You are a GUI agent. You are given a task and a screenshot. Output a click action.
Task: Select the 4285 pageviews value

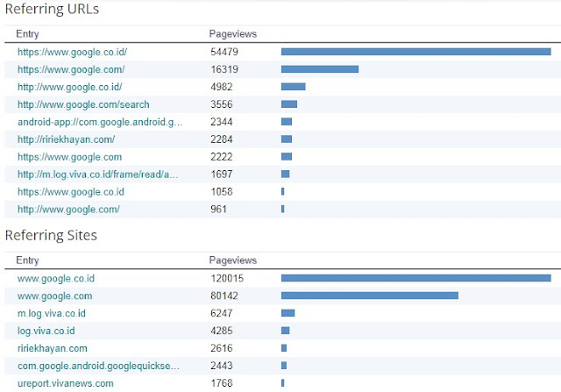click(222, 331)
